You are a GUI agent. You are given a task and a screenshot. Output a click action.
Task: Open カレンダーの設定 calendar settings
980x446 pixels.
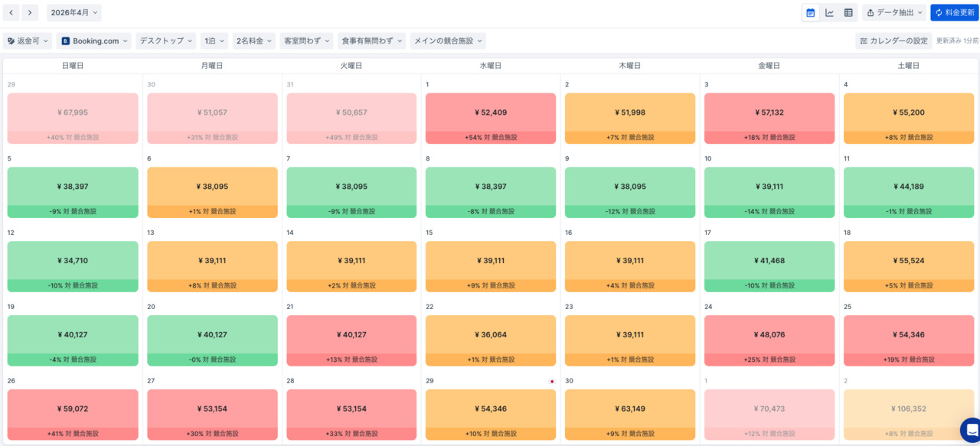(893, 41)
